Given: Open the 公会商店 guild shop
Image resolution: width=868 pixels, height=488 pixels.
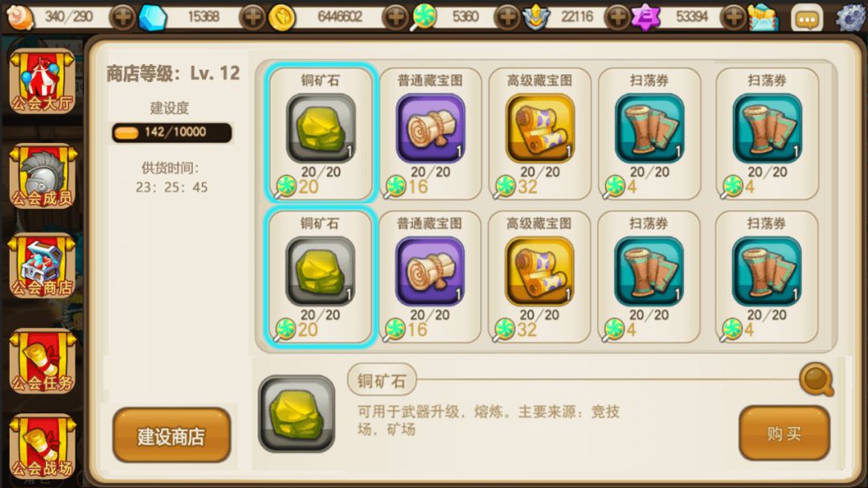Looking at the screenshot, I should click(x=42, y=266).
